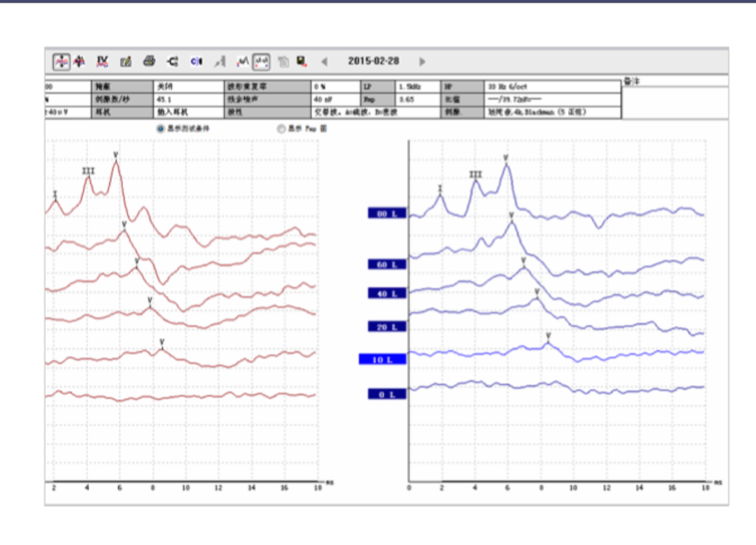The width and height of the screenshot is (756, 545).
Task: Select the 60 L intensity label
Action: point(387,264)
